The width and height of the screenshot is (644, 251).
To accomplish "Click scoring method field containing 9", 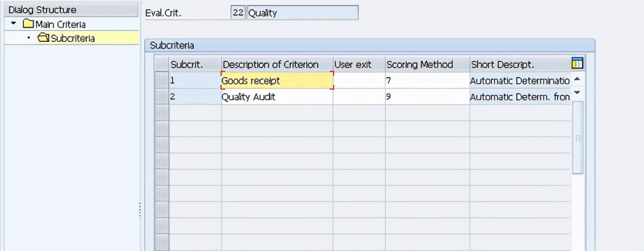I will (x=427, y=96).
